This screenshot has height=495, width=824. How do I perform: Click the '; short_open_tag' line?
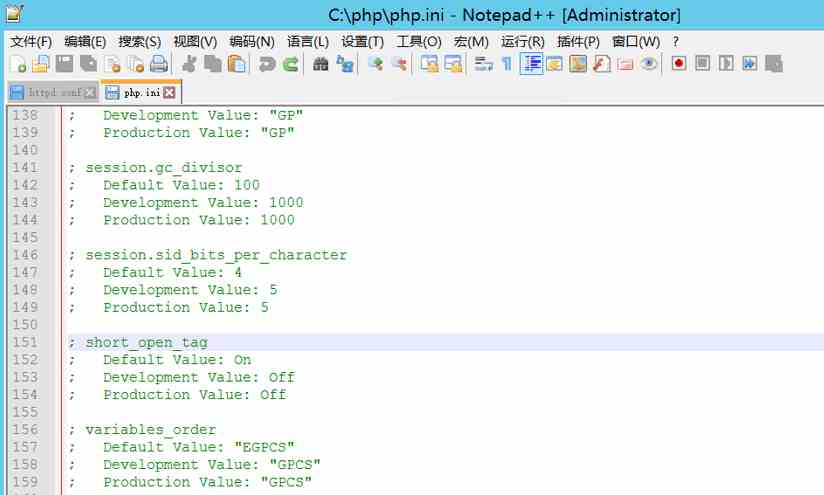pyautogui.click(x=138, y=343)
